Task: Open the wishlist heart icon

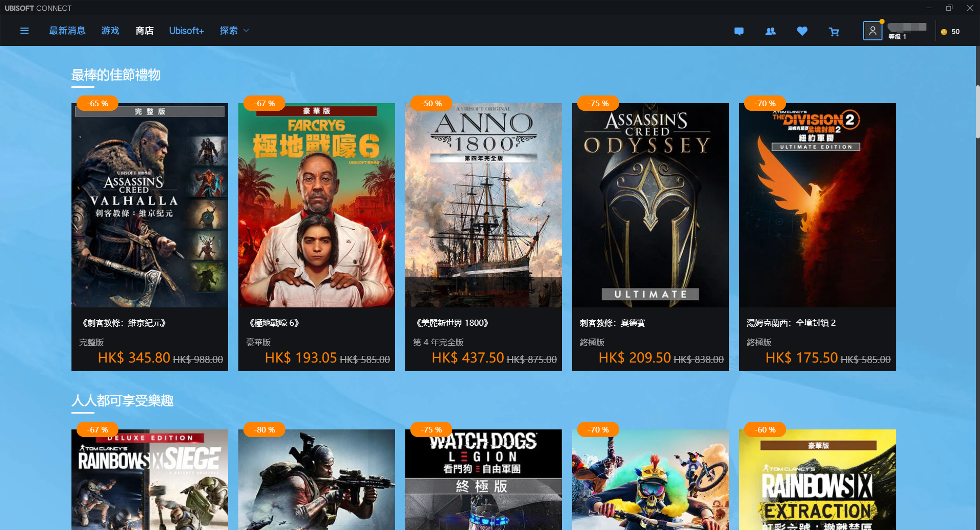Action: pos(802,31)
